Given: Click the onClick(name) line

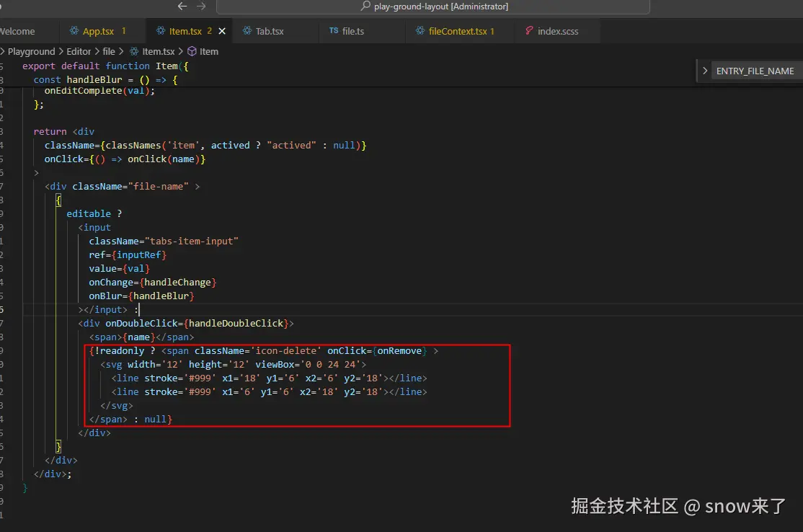Looking at the screenshot, I should (x=125, y=159).
